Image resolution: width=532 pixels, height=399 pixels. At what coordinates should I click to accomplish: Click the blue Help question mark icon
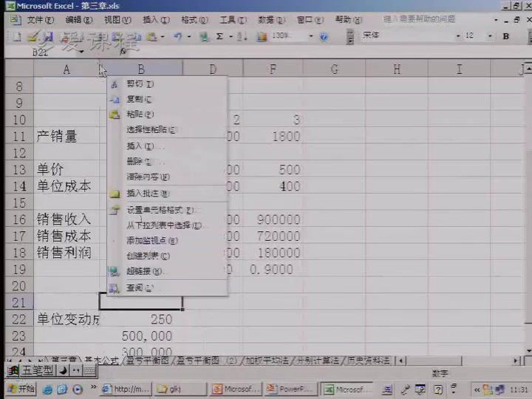324,36
